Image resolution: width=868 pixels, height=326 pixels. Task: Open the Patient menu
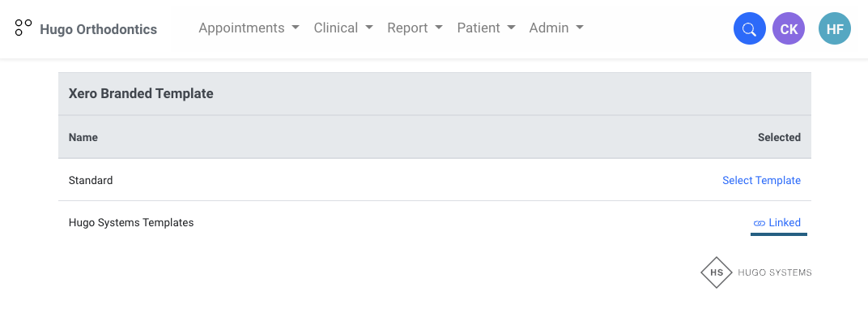coord(486,28)
